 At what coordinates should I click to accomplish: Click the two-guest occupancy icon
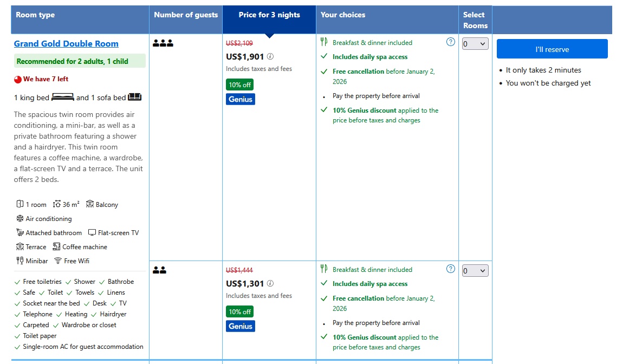(159, 270)
